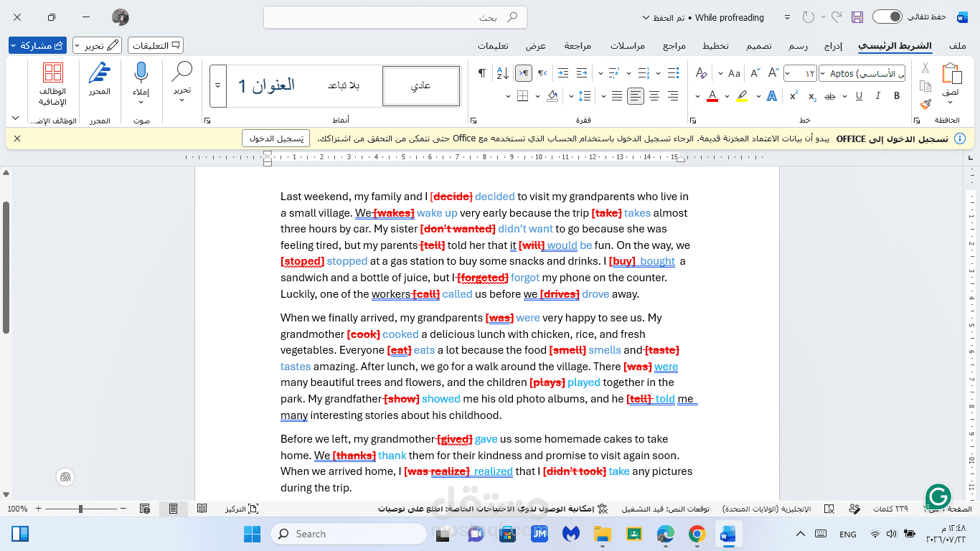
Task: Switch to the تصميم tab
Action: (758, 45)
